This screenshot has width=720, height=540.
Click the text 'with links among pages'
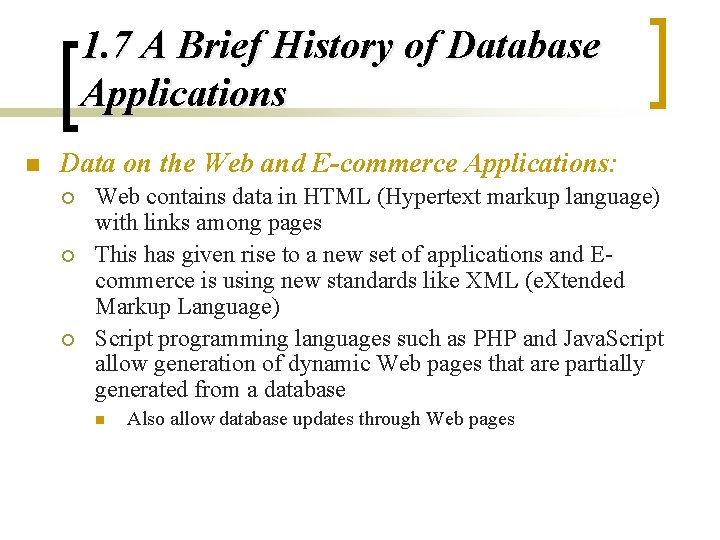coord(208,224)
